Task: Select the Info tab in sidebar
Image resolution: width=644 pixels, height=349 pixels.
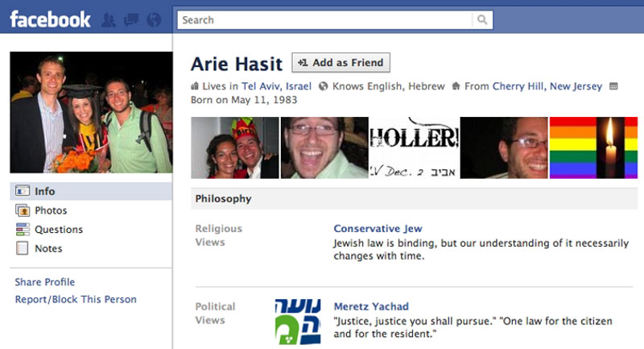Action: tap(91, 191)
